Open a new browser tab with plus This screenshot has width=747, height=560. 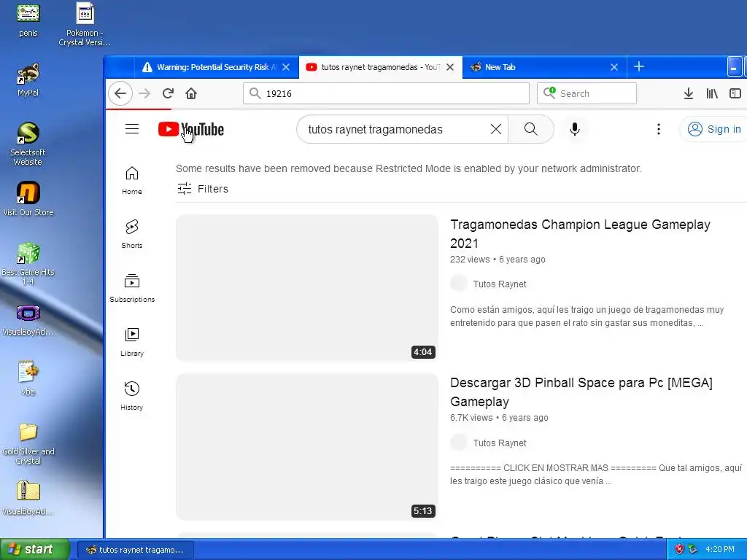click(x=639, y=66)
